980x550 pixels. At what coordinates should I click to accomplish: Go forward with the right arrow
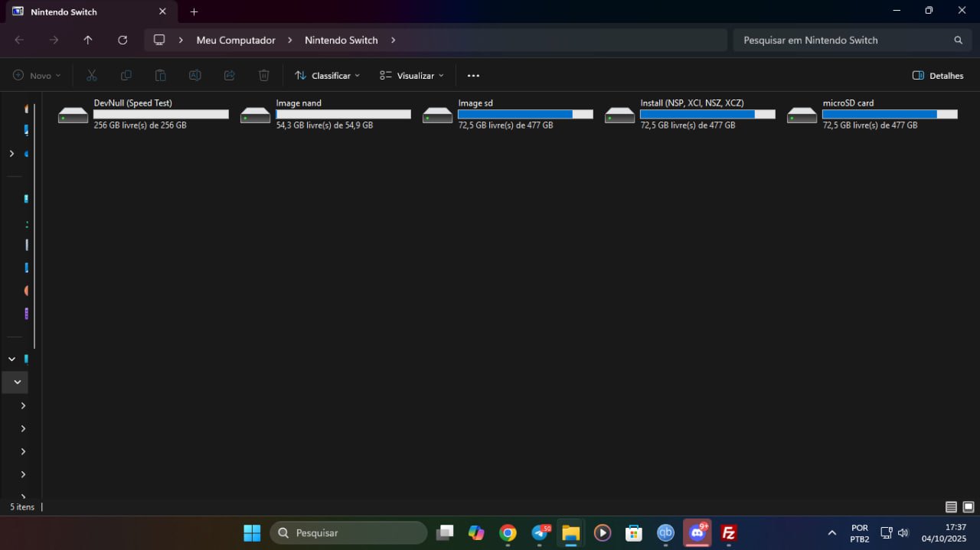(54, 40)
